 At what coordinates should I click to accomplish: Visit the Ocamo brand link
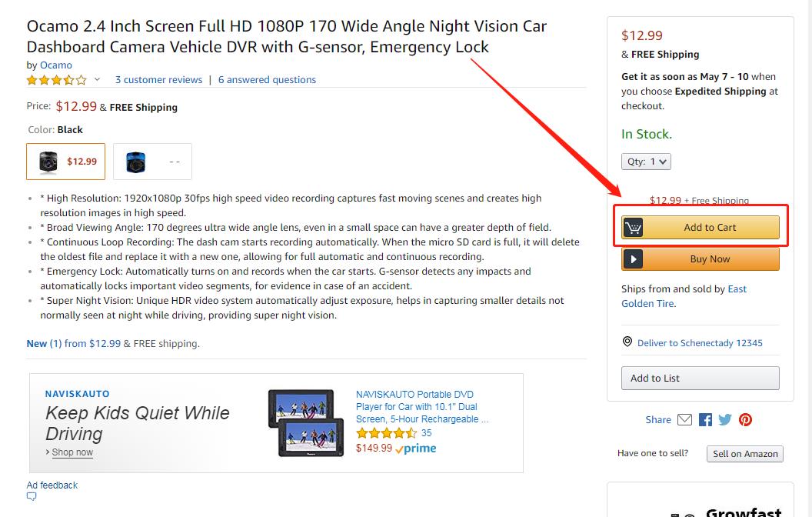click(x=56, y=65)
